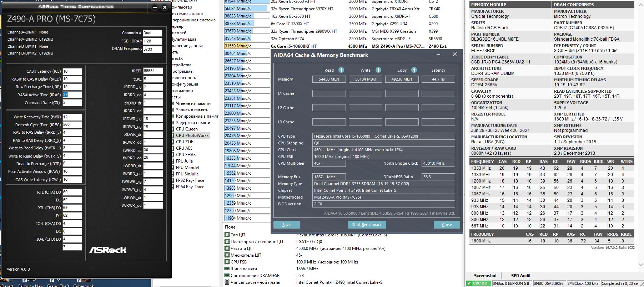Click the Four Activate Window (tFAW) field

72,171
